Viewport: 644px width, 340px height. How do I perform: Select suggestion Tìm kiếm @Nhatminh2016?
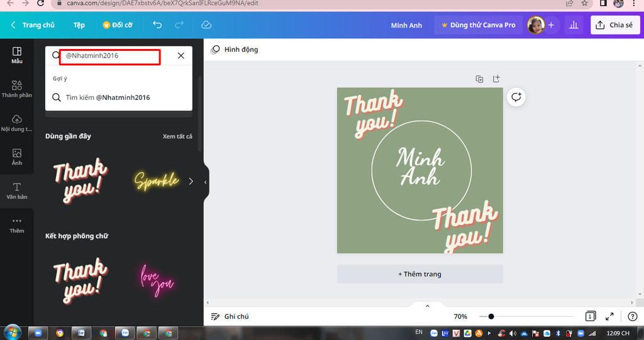[x=119, y=97]
